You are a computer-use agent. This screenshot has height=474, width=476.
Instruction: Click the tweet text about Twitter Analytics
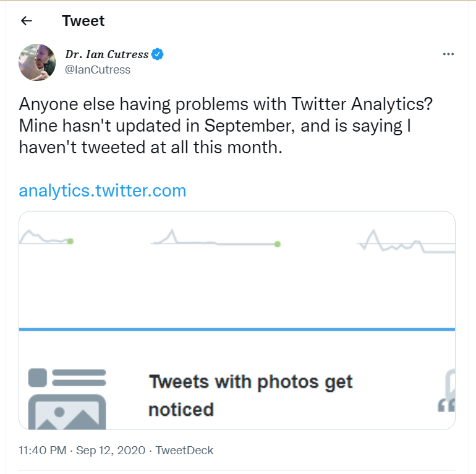click(x=226, y=125)
